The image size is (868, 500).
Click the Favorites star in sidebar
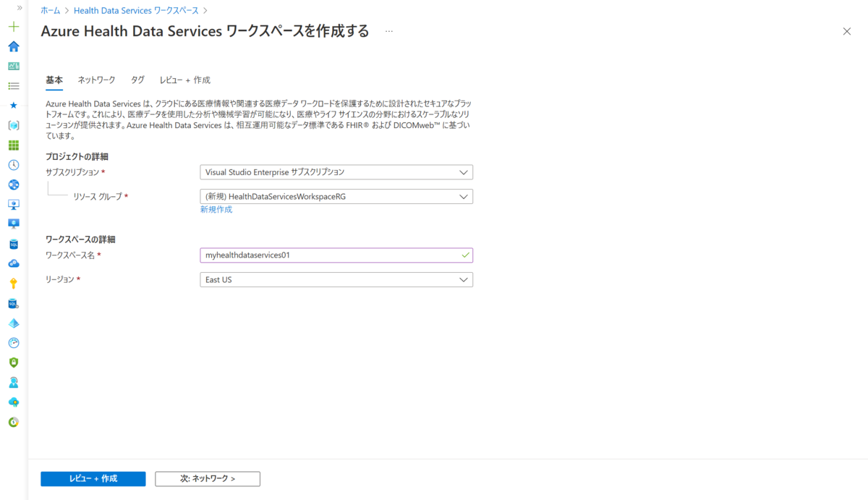point(13,106)
